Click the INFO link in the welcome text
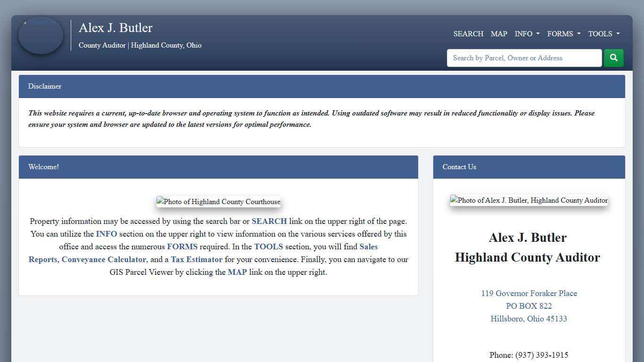 pyautogui.click(x=107, y=234)
